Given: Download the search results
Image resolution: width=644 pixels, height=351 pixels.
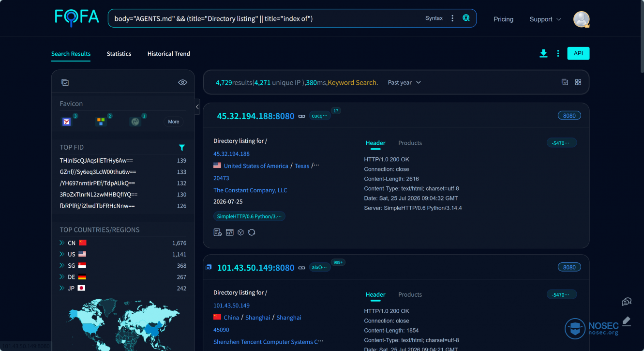Looking at the screenshot, I should point(544,53).
